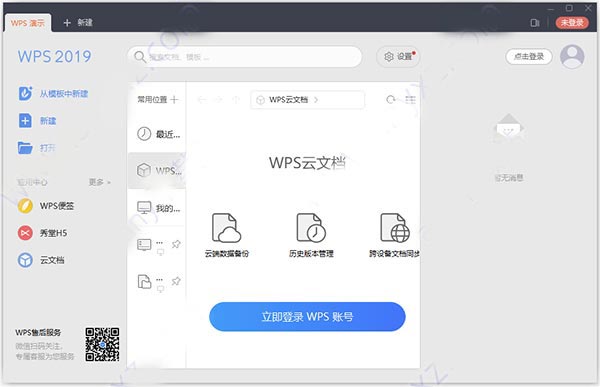Viewport: 600px width, 387px height.
Task: Click the back arrow in file browser
Action: pyautogui.click(x=202, y=100)
